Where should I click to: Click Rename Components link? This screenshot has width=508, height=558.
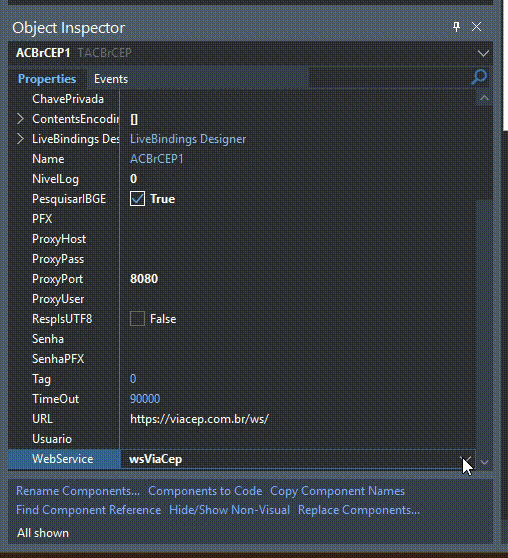(78, 491)
